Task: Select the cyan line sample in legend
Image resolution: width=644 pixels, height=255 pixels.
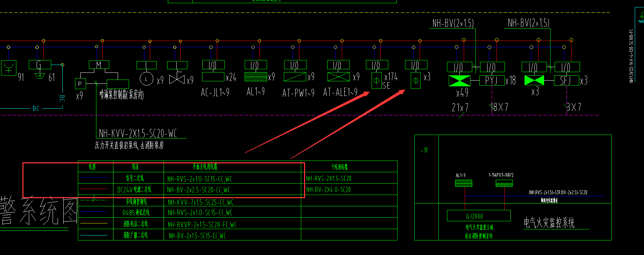Action: click(x=94, y=235)
